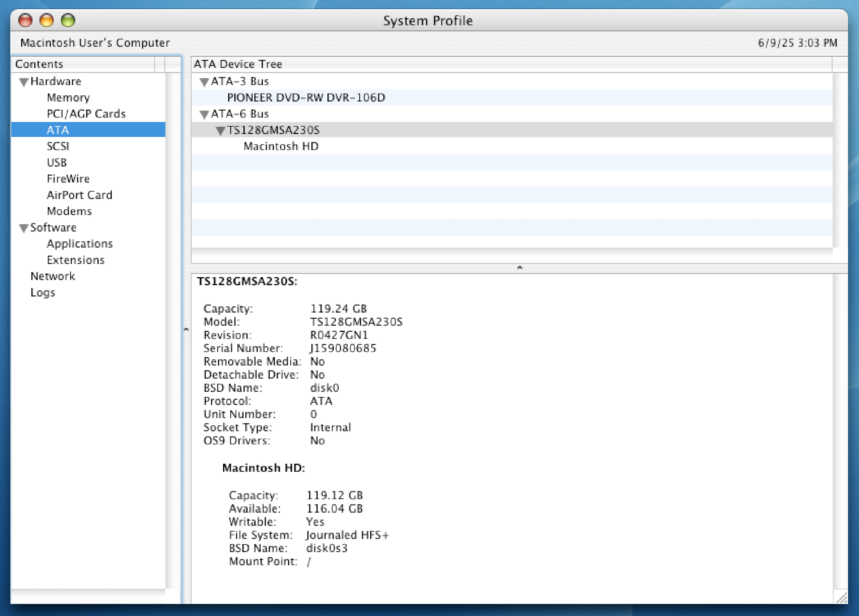Image resolution: width=859 pixels, height=616 pixels.
Task: Select the ATA item in Contents
Action: click(88, 130)
